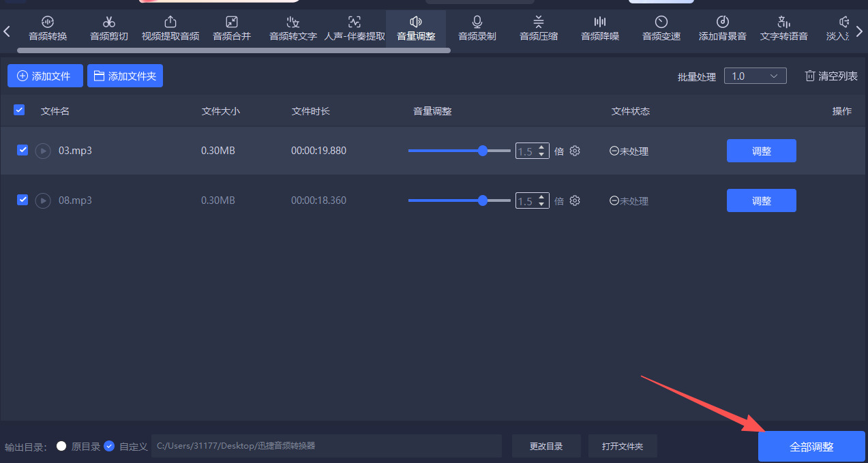Open the 添加背景音 background music tool
This screenshot has width=868, height=463.
click(722, 27)
